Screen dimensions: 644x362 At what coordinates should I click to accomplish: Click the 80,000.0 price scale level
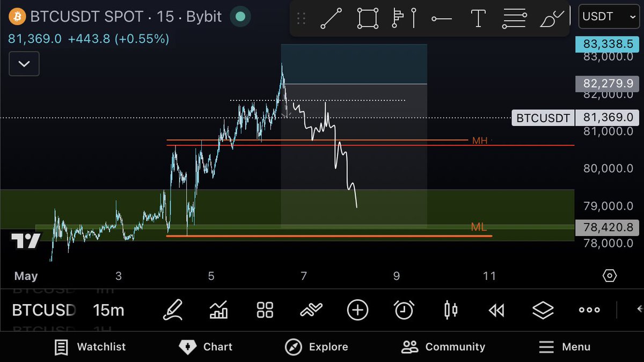coord(609,168)
